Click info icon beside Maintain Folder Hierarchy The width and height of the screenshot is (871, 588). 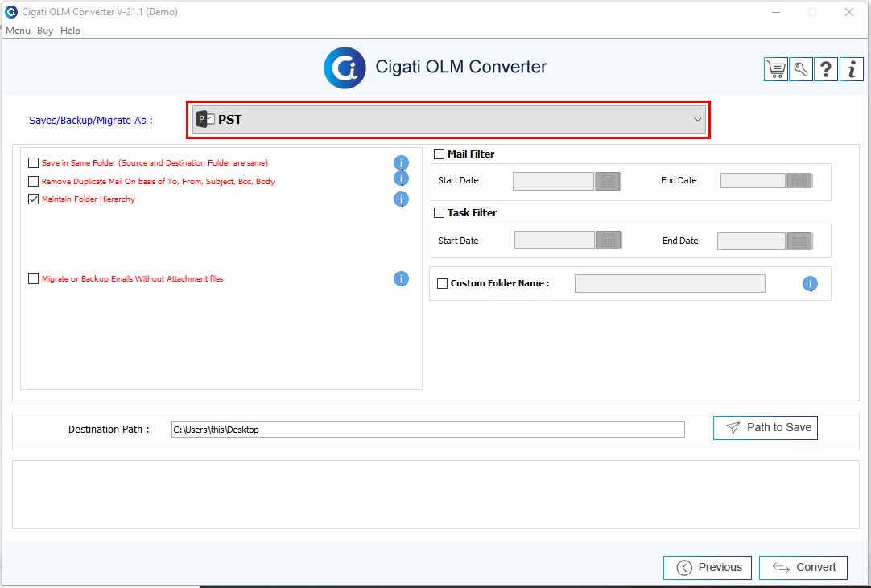[x=401, y=199]
